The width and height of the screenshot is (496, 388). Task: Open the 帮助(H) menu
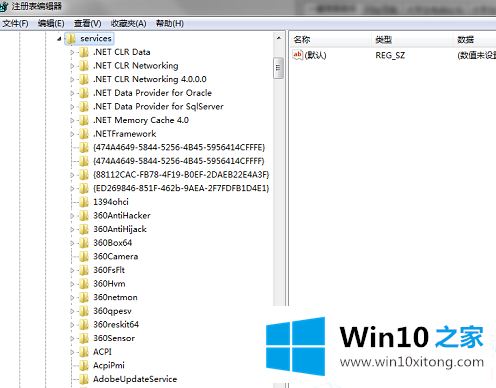(x=170, y=24)
